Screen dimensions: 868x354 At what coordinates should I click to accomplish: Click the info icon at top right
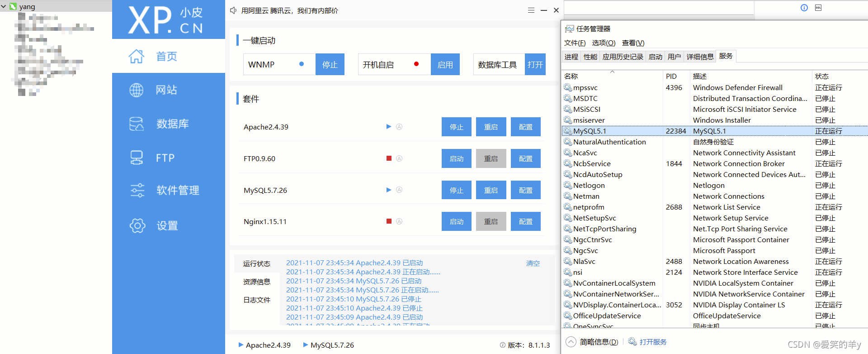804,8
